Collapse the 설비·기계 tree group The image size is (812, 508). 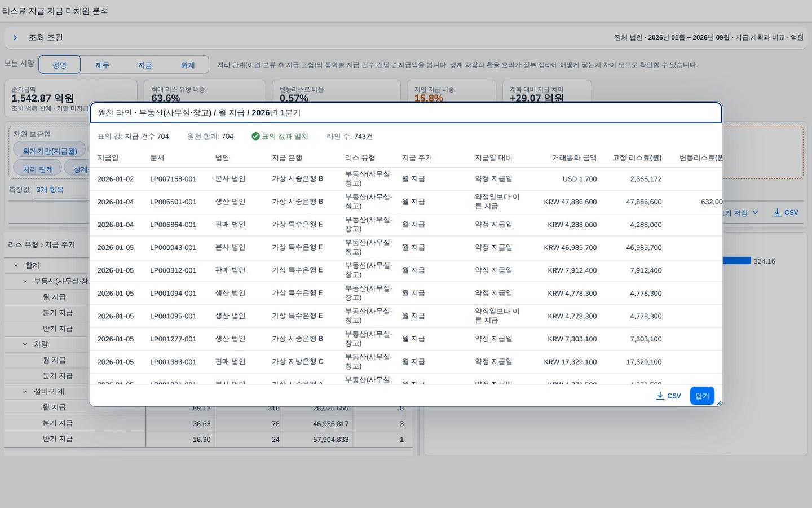point(25,392)
